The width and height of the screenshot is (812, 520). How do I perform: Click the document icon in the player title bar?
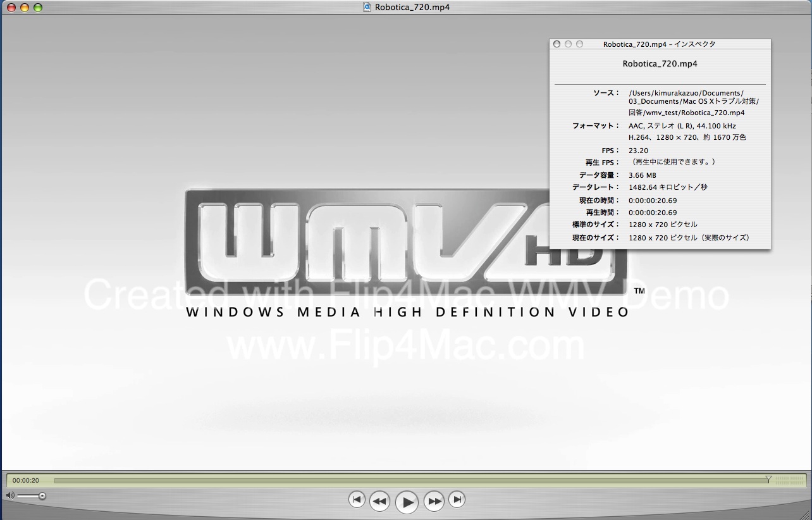(367, 7)
